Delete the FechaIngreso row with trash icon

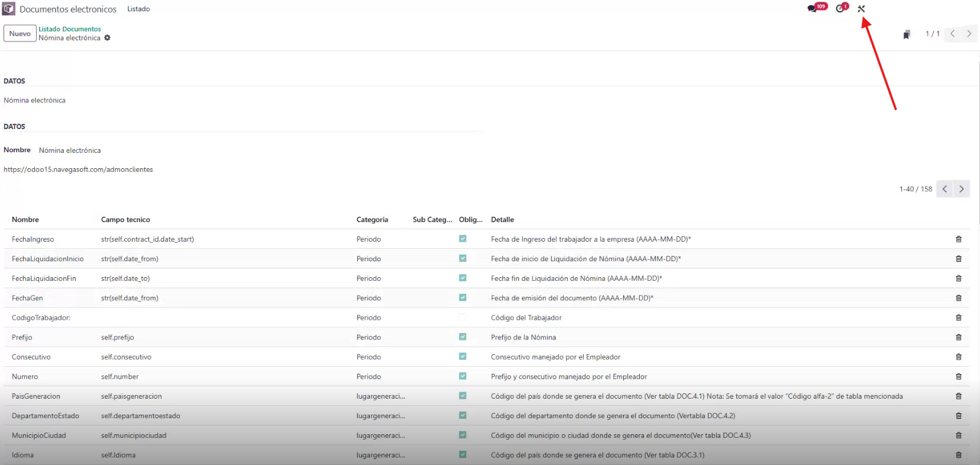[x=958, y=239]
